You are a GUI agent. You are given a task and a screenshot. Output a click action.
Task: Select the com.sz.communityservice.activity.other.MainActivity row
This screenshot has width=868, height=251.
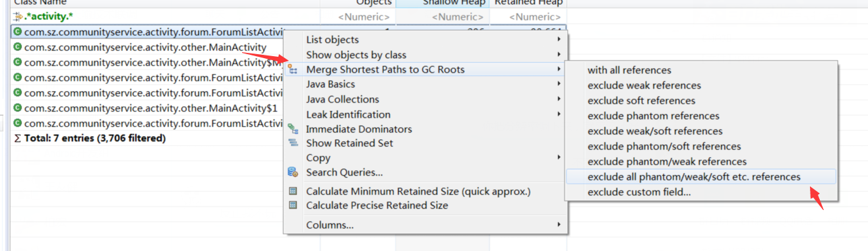[145, 48]
